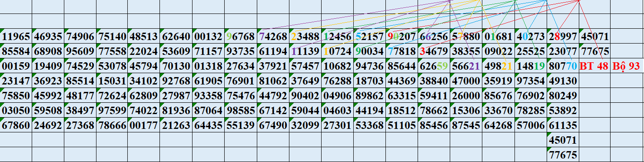Select the cell reading 75850
This screenshot has width=644, height=162.
[16, 96]
